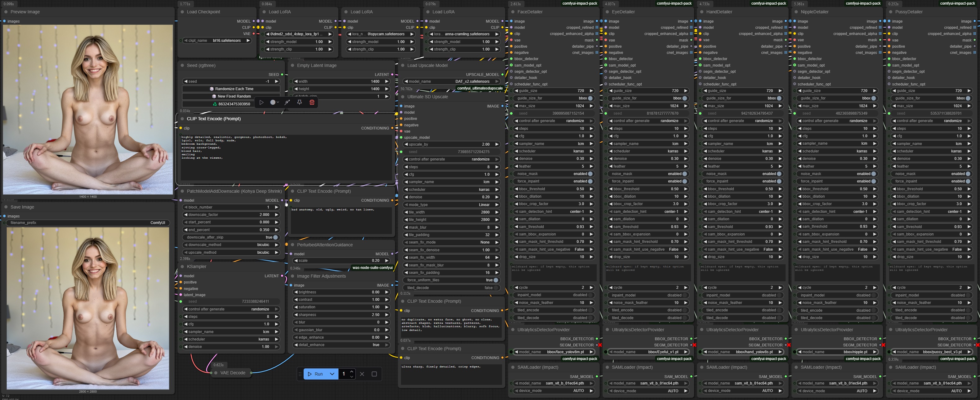Image resolution: width=980 pixels, height=400 pixels.
Task: Collapse the KSampler node via title dot
Action: pos(183,266)
